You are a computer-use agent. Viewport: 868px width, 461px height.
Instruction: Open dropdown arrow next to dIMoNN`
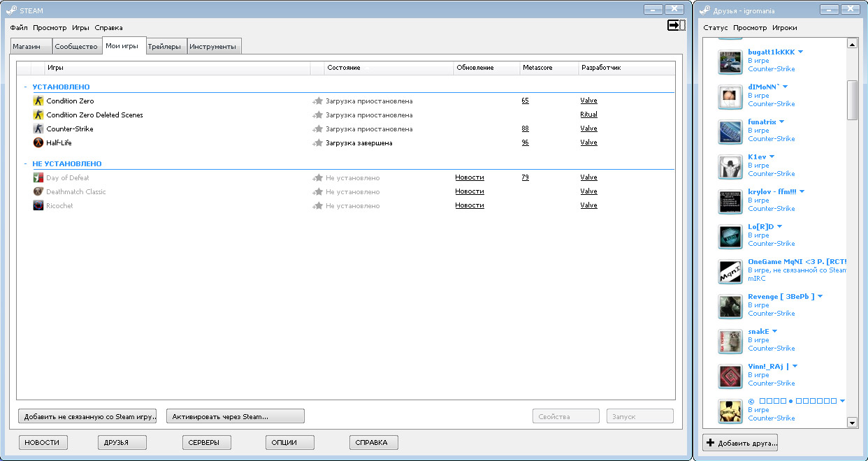[786, 87]
